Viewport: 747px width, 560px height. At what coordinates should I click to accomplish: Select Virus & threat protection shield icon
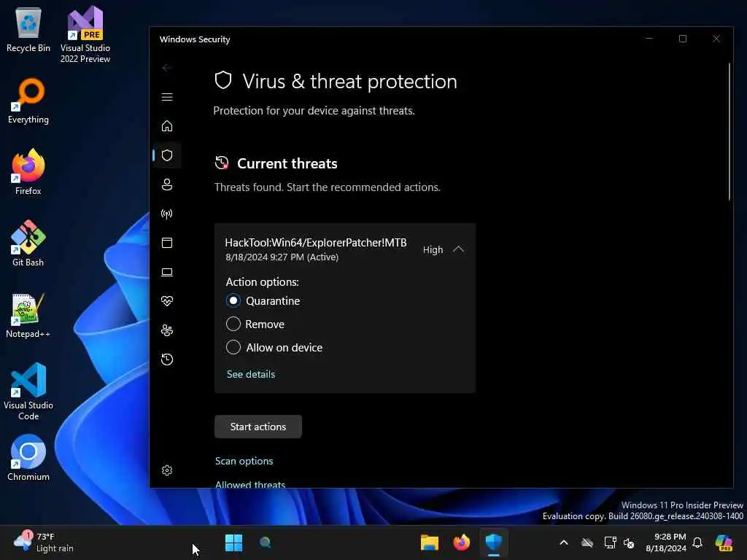(167, 155)
